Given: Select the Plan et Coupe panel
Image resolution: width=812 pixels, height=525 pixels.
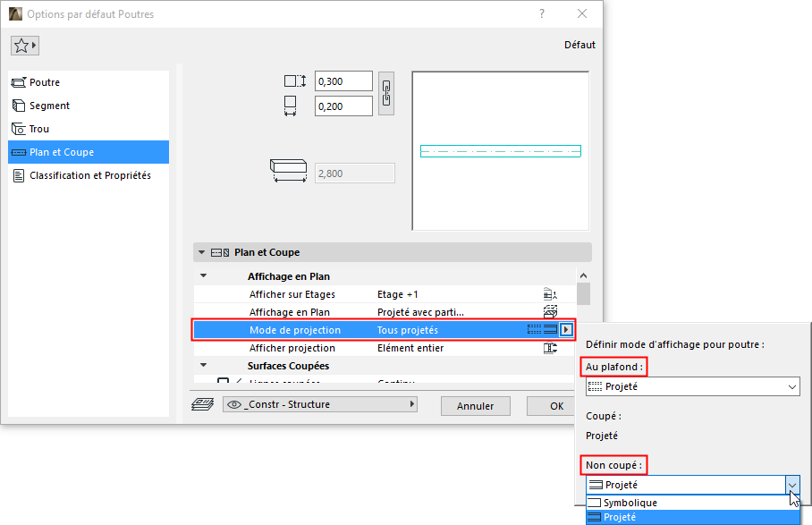Looking at the screenshot, I should click(89, 152).
